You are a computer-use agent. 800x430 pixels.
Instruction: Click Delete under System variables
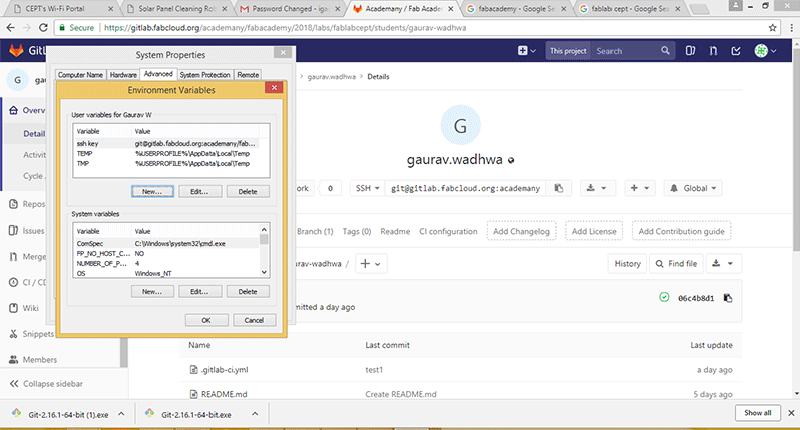pos(248,291)
